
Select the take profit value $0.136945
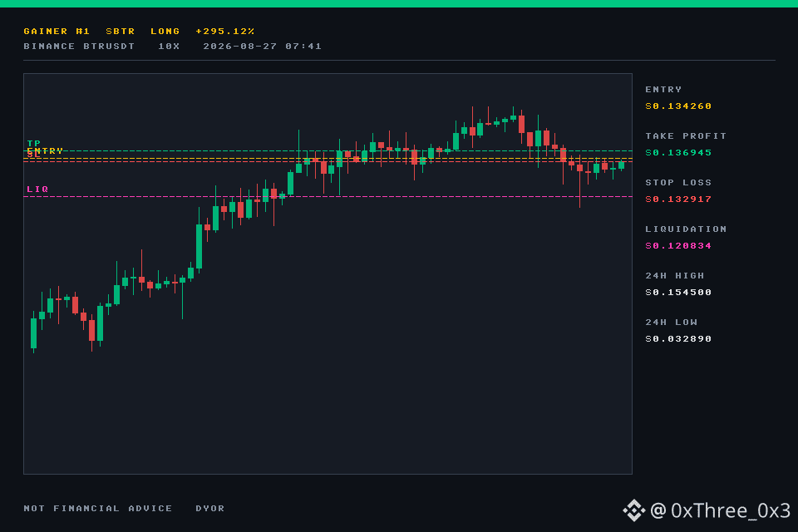[678, 153]
